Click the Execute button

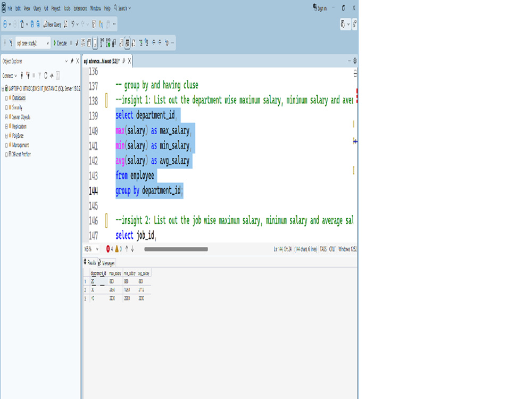60,43
